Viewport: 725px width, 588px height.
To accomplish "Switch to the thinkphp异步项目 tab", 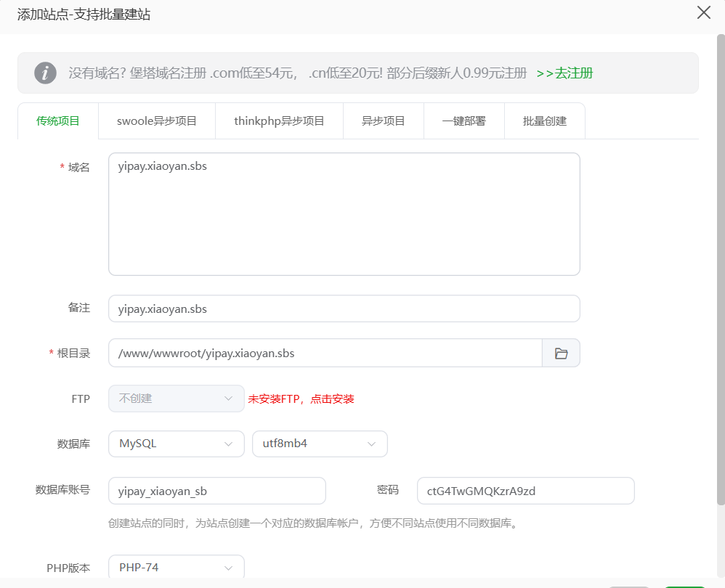I will [x=279, y=121].
